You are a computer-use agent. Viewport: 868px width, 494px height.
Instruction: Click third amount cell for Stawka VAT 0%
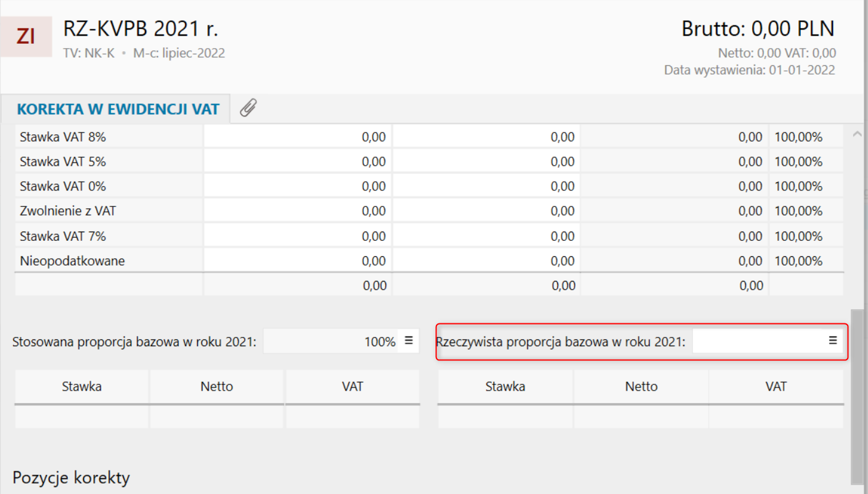click(x=674, y=187)
